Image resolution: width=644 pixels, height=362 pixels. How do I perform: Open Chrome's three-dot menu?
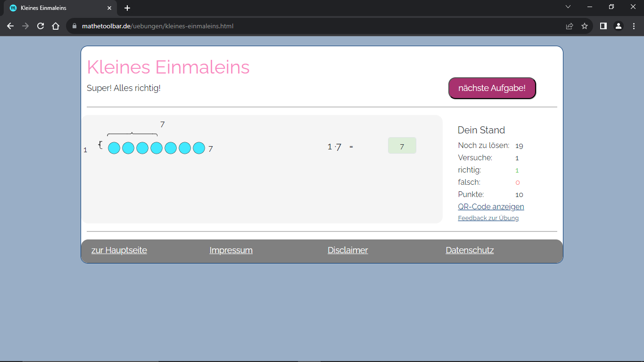pos(634,26)
